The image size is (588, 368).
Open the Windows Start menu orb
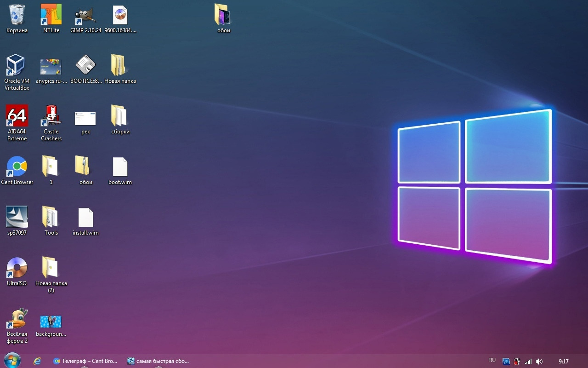click(11, 361)
